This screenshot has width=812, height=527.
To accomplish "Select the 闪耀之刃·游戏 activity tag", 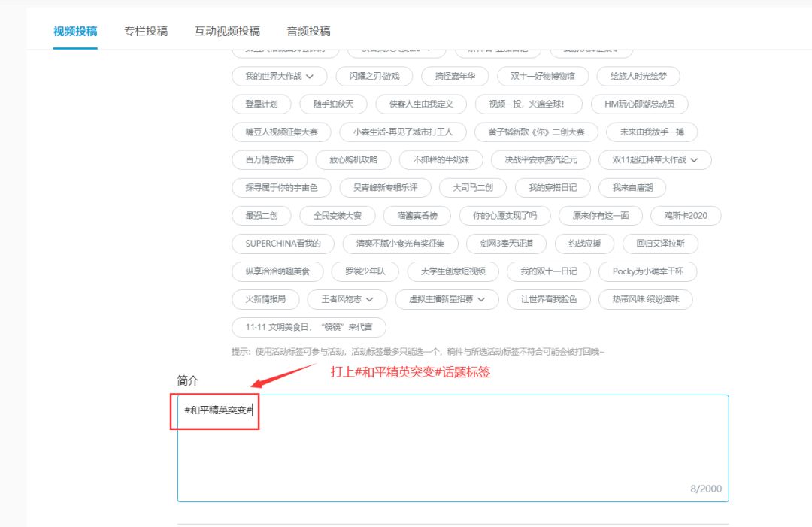I will [x=374, y=76].
